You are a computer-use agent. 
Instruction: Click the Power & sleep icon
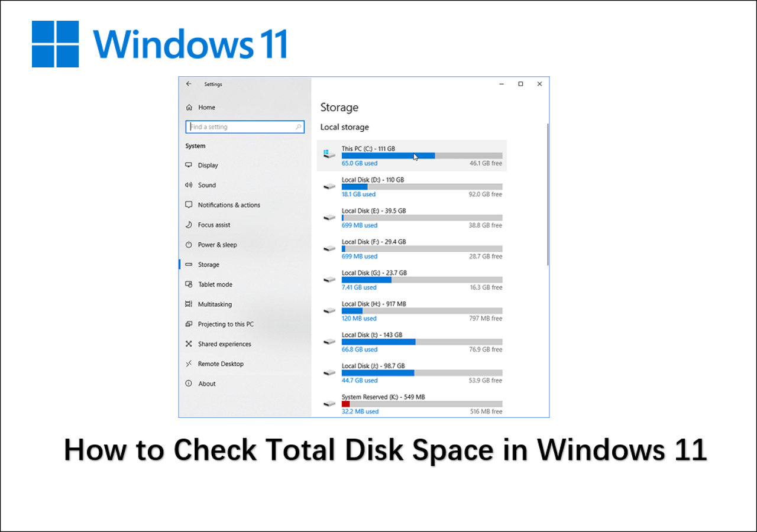(x=189, y=245)
